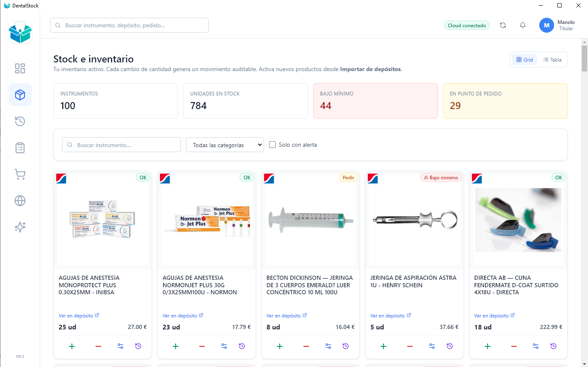
Task: Open the Astra aspiration syringe image
Action: (414, 220)
